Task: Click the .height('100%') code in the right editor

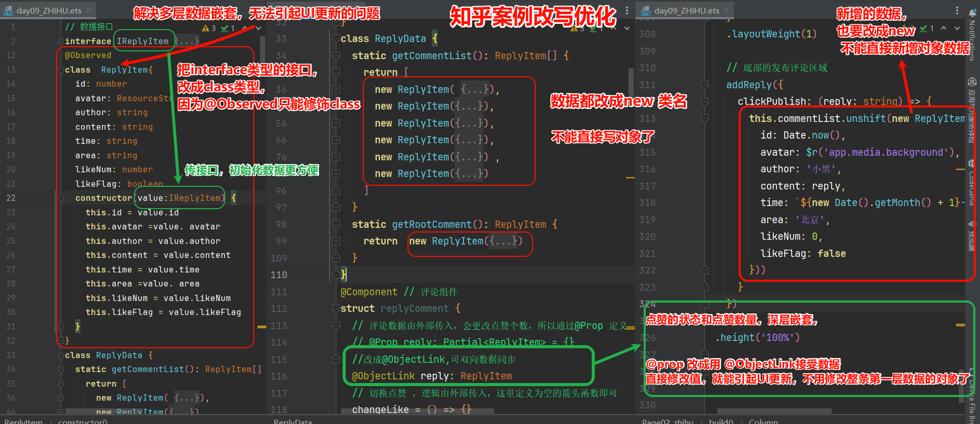Action: click(x=757, y=338)
